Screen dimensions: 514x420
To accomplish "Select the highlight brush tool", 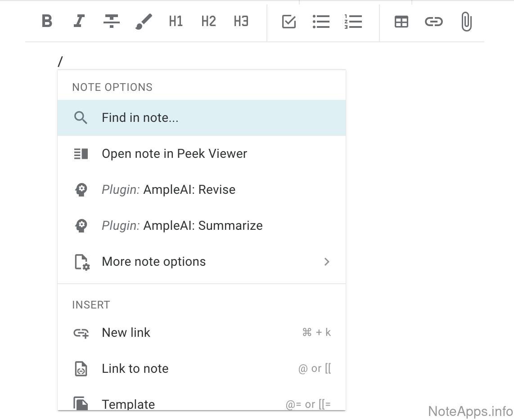I will click(x=144, y=21).
